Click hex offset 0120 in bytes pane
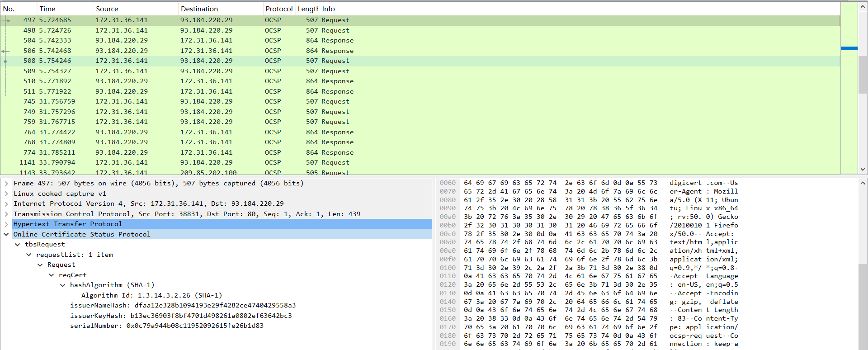Image resolution: width=868 pixels, height=350 pixels. click(448, 284)
